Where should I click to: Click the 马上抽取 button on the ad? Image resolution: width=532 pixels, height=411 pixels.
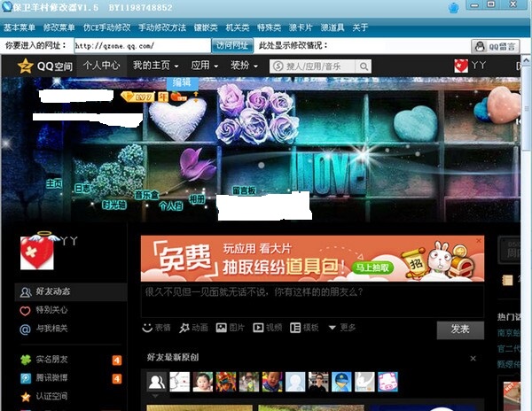[372, 268]
